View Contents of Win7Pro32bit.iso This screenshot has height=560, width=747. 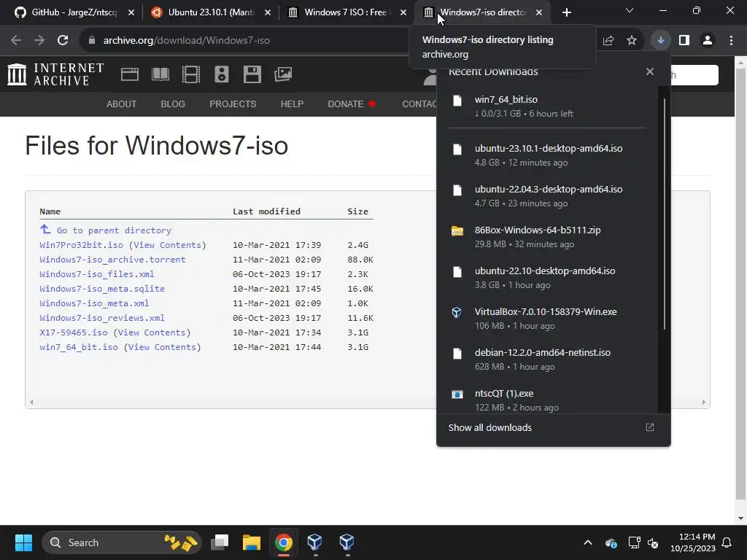coord(167,245)
